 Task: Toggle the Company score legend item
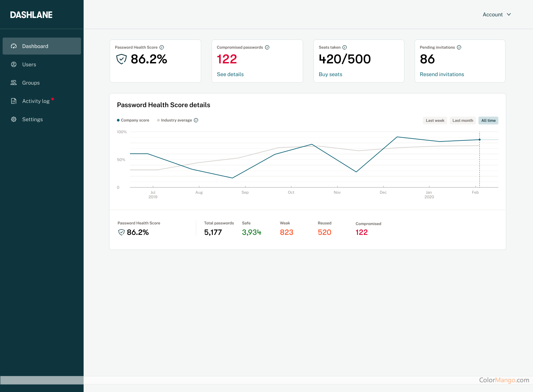133,120
